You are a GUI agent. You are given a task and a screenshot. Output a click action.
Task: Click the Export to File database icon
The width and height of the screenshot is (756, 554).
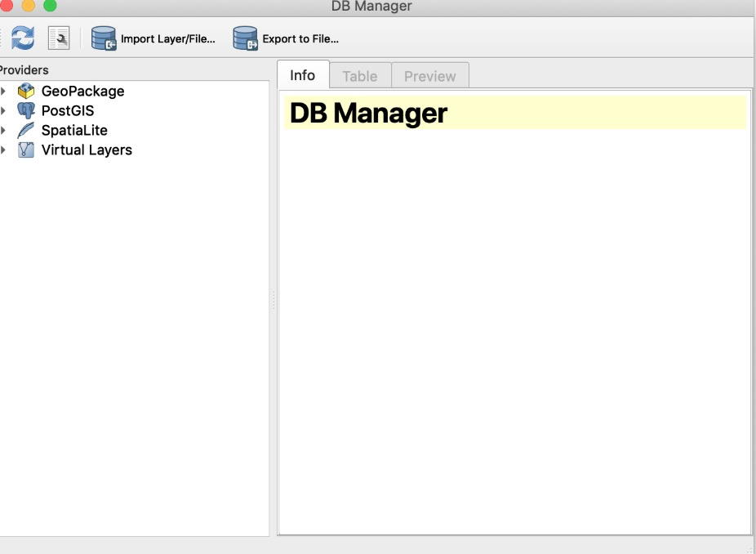(x=246, y=38)
